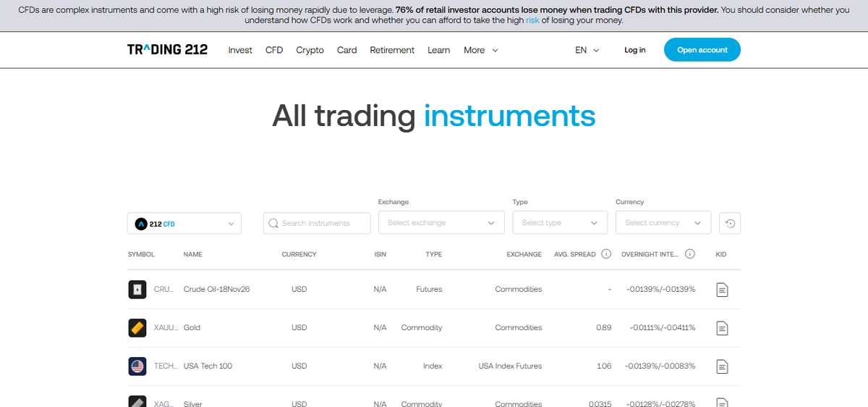Open the KID document for Gold
The height and width of the screenshot is (407, 868).
[x=721, y=328]
